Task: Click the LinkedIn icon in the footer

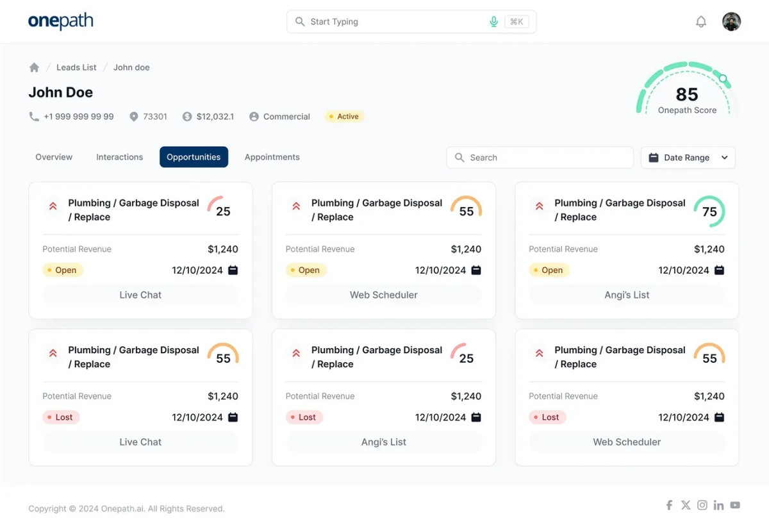Action: coord(718,505)
